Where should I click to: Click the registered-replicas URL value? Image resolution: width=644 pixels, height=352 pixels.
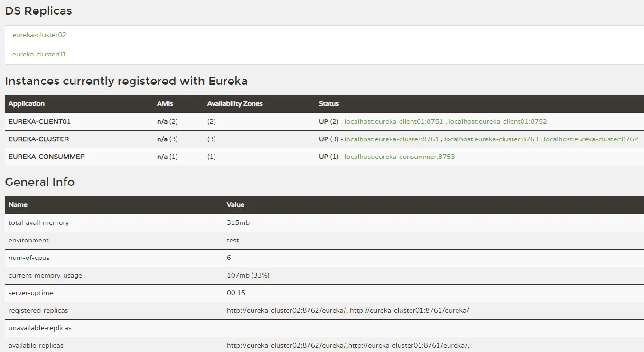[348, 310]
